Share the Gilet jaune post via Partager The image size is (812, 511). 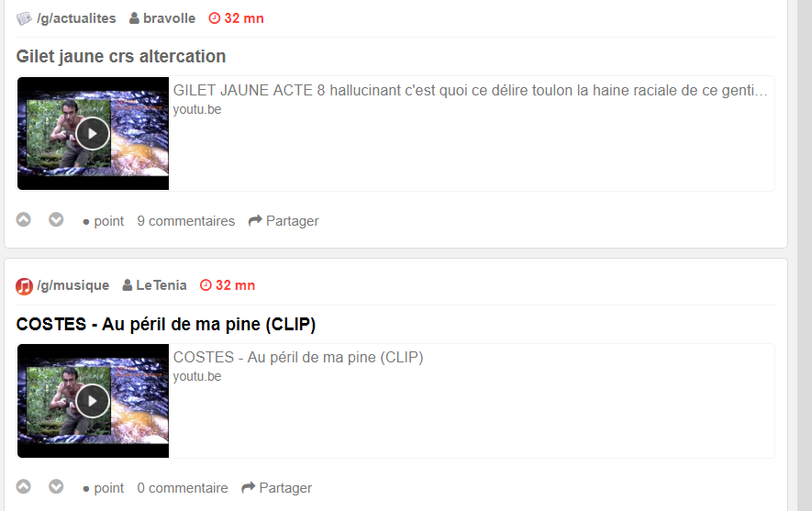(x=284, y=221)
